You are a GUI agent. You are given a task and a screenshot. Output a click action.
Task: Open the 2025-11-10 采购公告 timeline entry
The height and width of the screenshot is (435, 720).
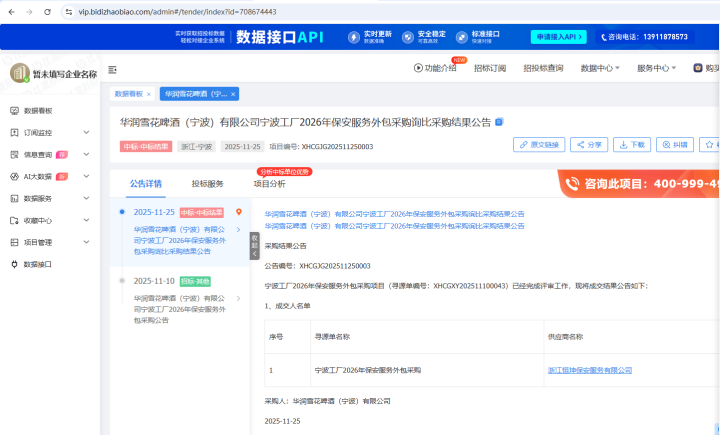(x=180, y=309)
